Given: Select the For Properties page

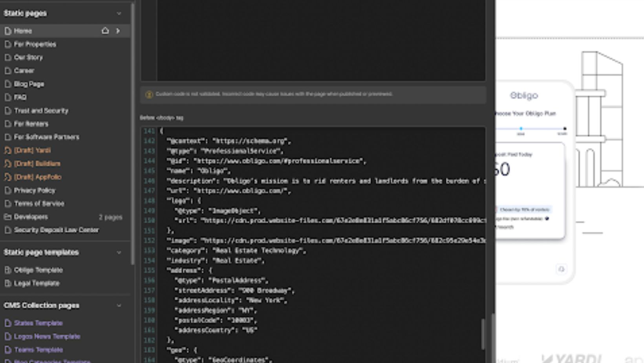Looking at the screenshot, I should tap(35, 44).
